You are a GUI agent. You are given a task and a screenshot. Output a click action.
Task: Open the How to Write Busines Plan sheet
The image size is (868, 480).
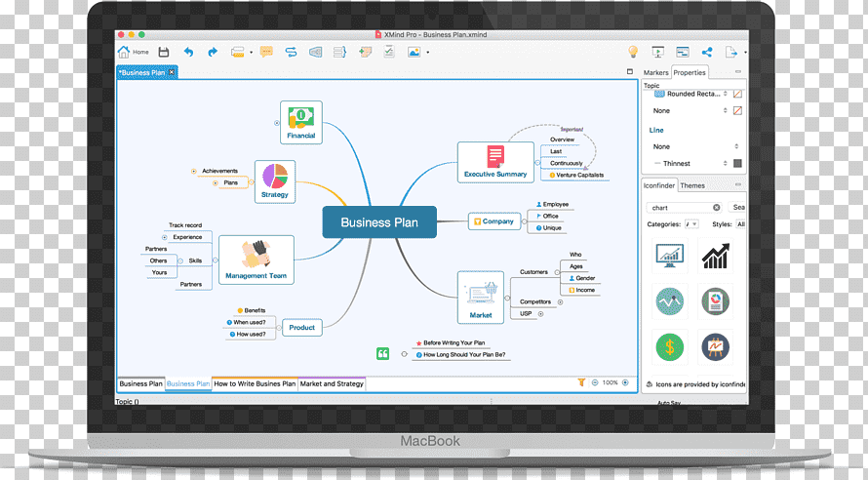(255, 383)
